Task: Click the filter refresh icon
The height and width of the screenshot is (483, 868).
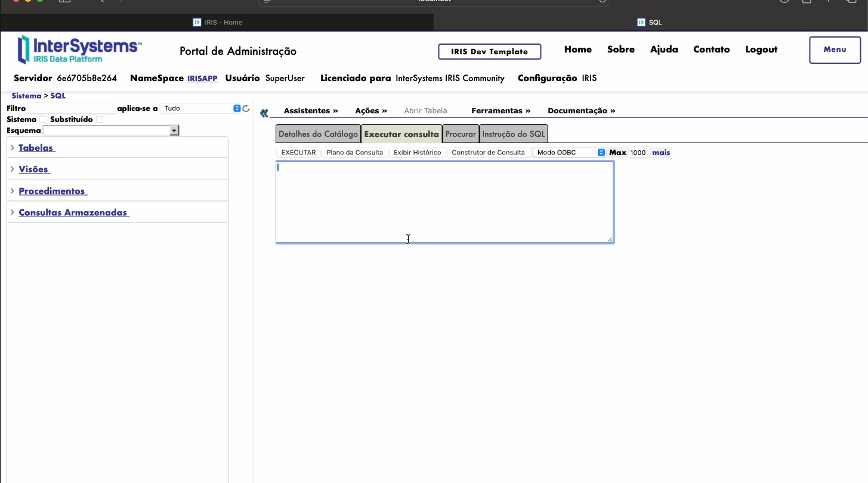Action: coord(246,109)
